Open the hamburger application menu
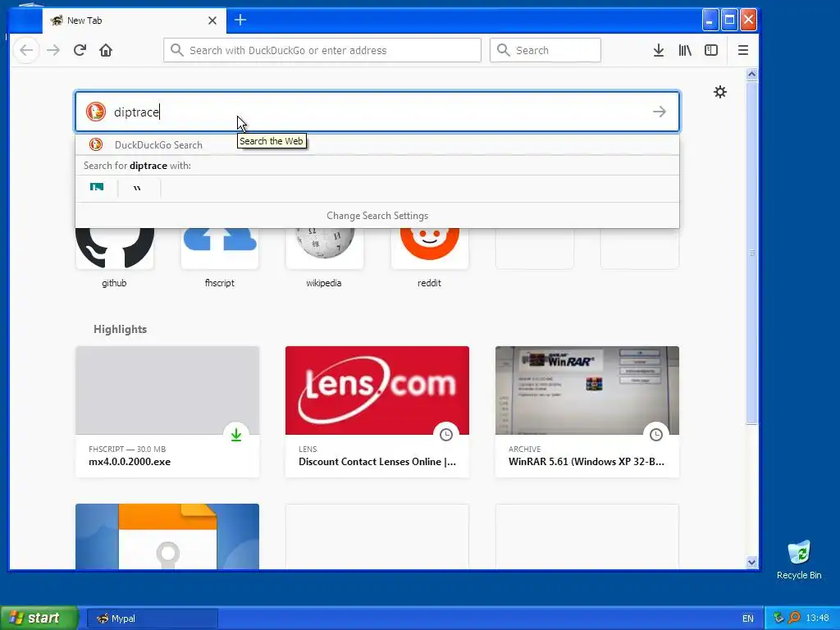 pos(743,50)
